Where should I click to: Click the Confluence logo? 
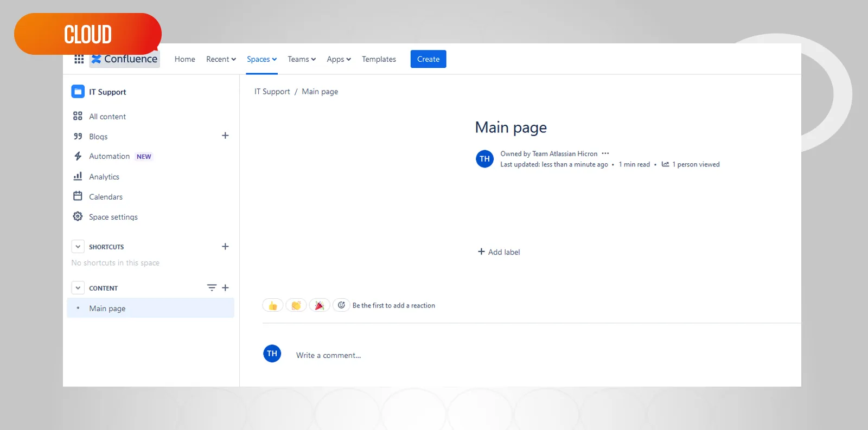pos(125,59)
